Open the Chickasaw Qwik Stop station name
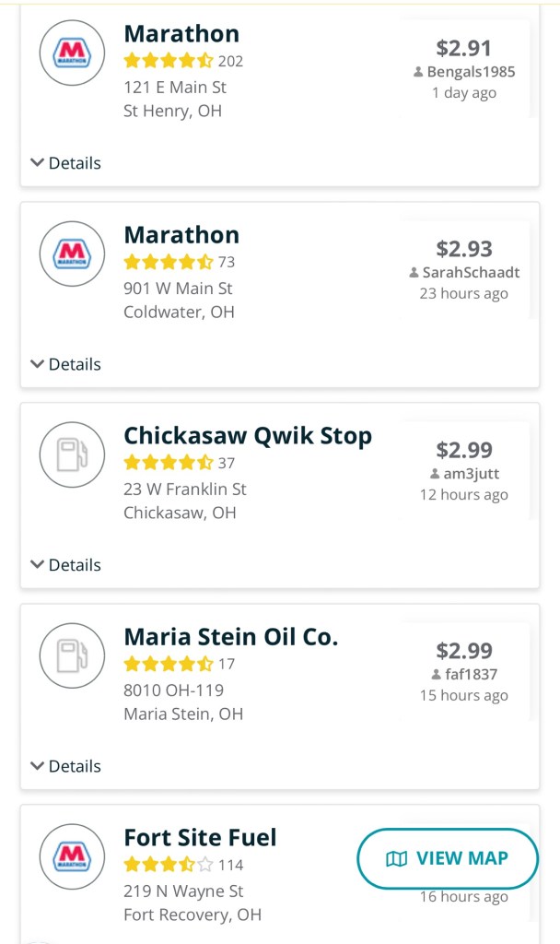 point(248,436)
